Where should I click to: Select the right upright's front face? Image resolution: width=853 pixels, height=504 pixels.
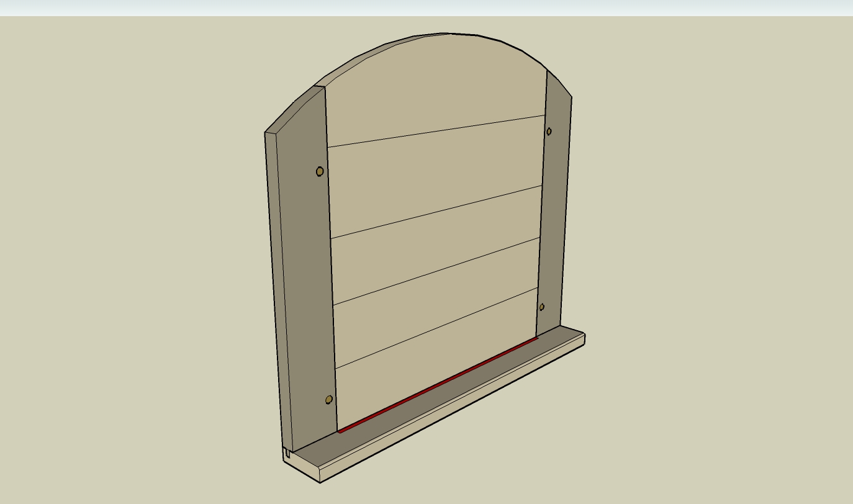pyautogui.click(x=554, y=205)
